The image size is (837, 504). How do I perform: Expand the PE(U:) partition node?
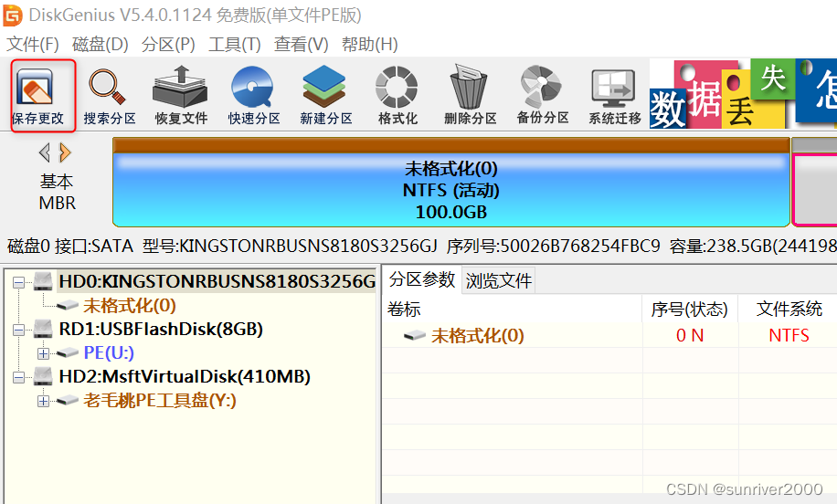click(x=43, y=353)
